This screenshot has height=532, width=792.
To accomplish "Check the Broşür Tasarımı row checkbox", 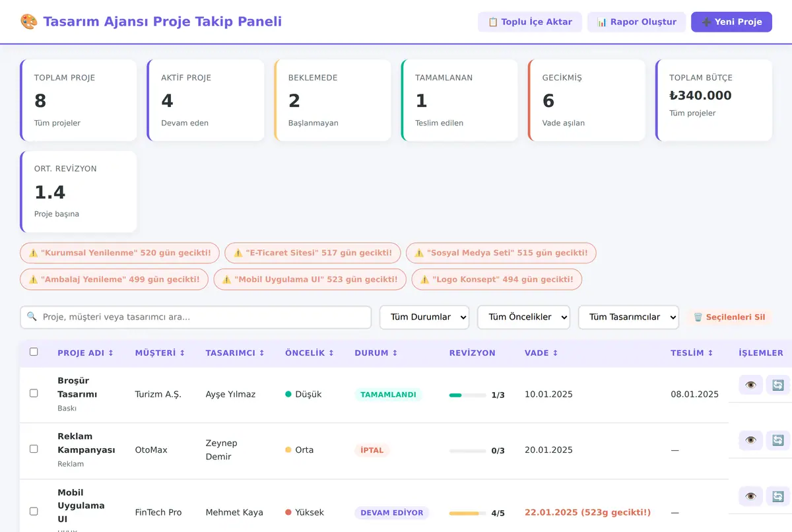I will [34, 393].
